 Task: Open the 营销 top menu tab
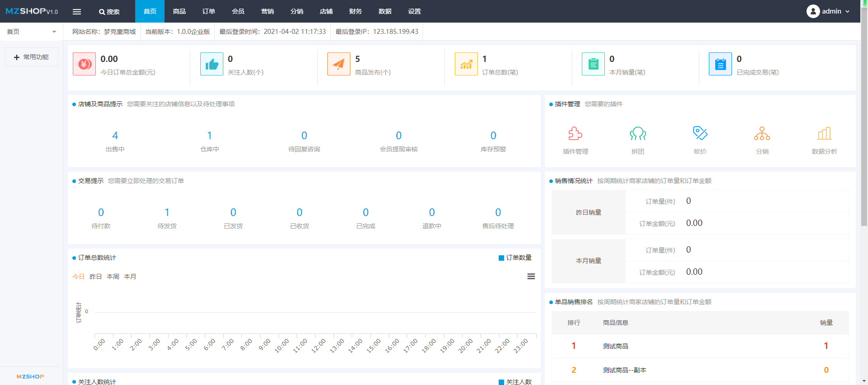268,11
